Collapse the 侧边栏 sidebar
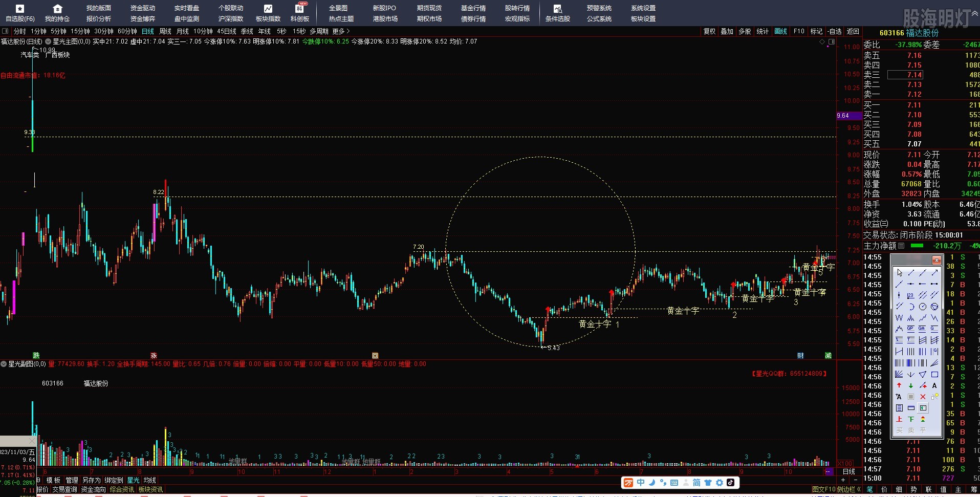980x497 pixels. coord(849,489)
